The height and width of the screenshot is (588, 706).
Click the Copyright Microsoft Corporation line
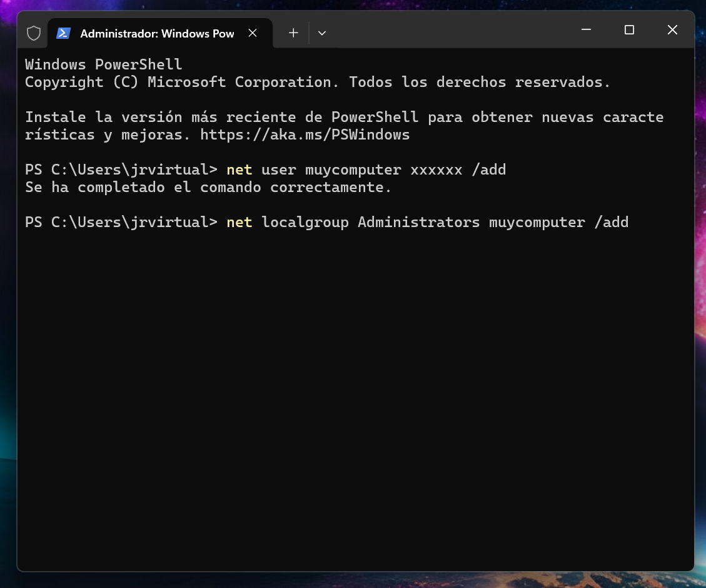[317, 82]
